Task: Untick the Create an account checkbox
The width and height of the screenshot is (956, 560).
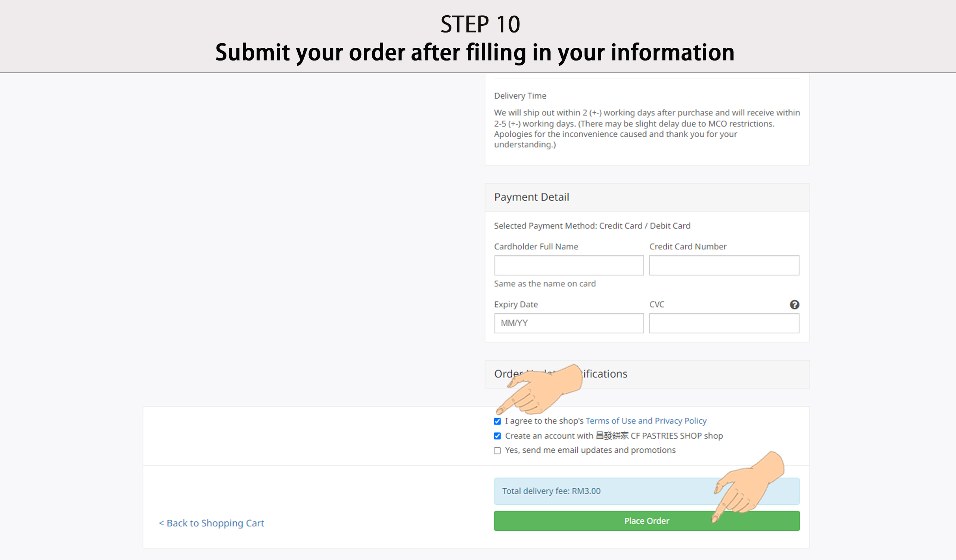Action: (x=497, y=436)
